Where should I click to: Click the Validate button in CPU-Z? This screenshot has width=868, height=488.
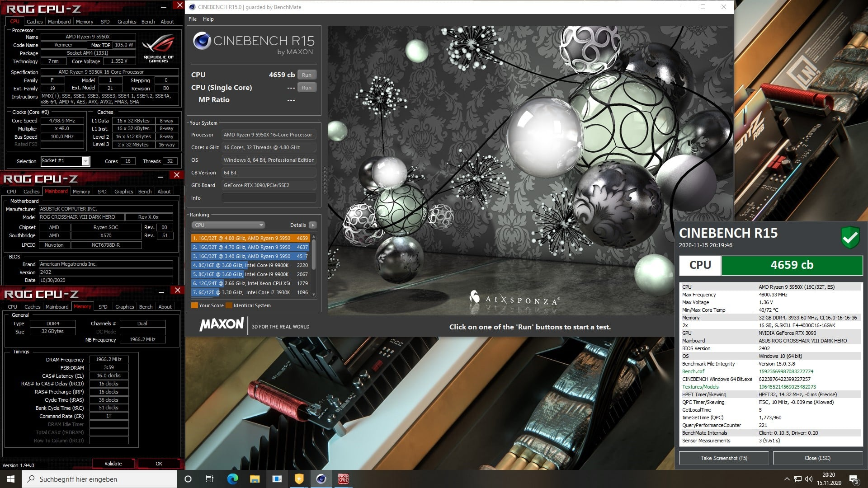[113, 464]
